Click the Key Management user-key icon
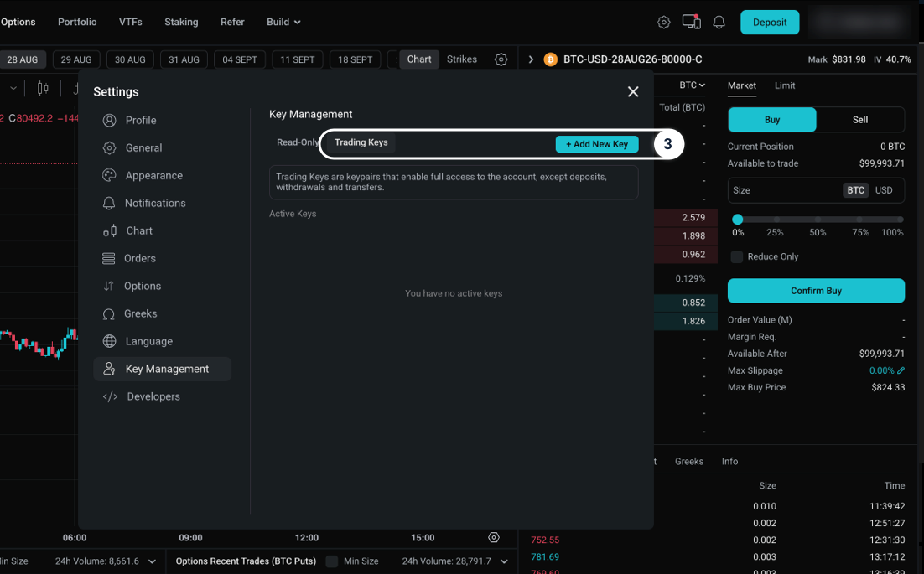The width and height of the screenshot is (924, 574). point(109,370)
